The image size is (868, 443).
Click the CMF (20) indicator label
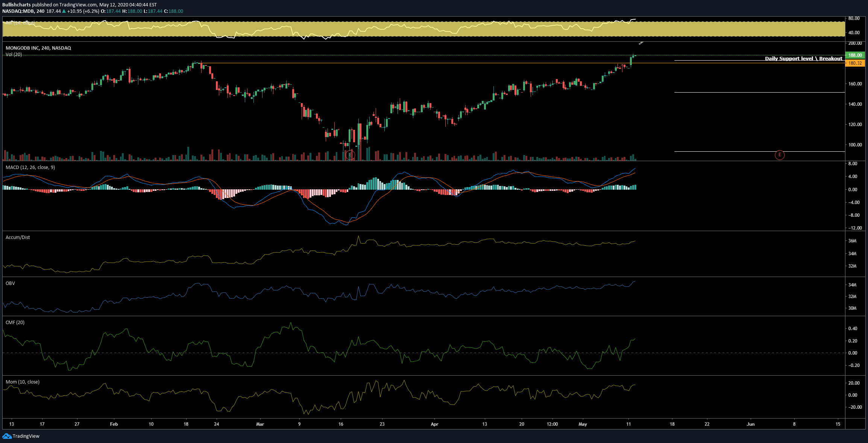[15, 323]
